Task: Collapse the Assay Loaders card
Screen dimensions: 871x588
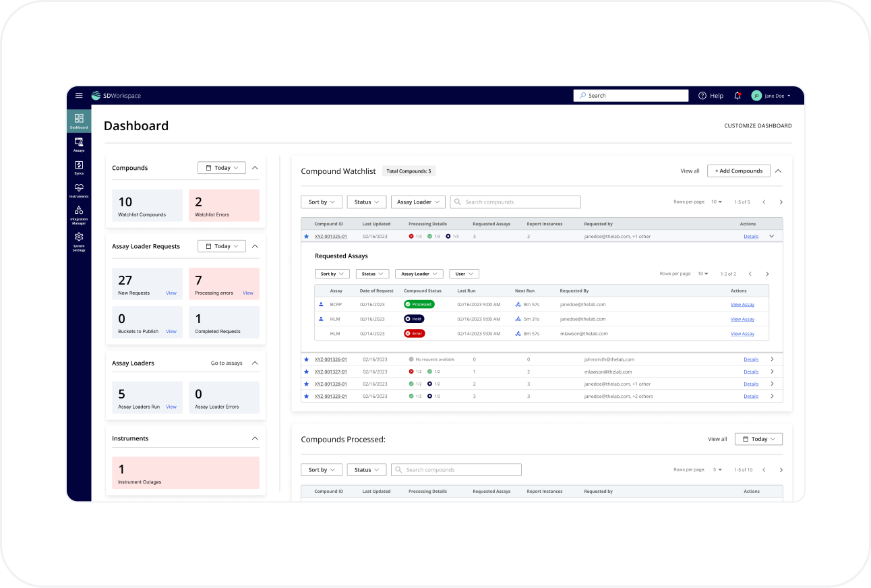Action: pos(255,363)
